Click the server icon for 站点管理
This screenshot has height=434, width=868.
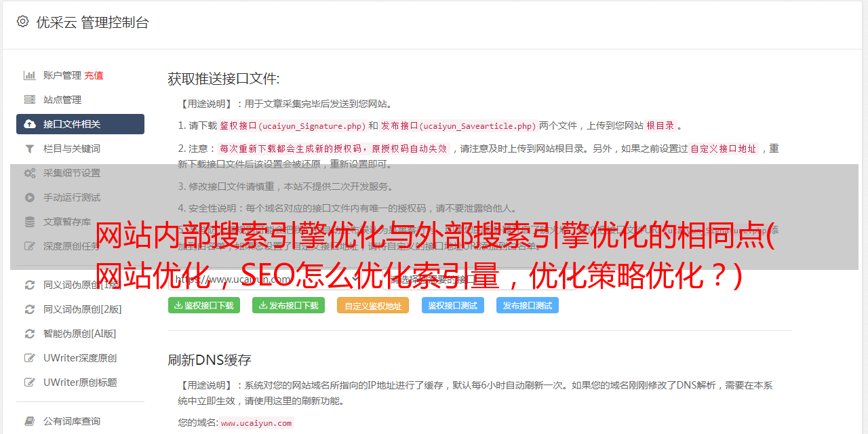tap(30, 100)
